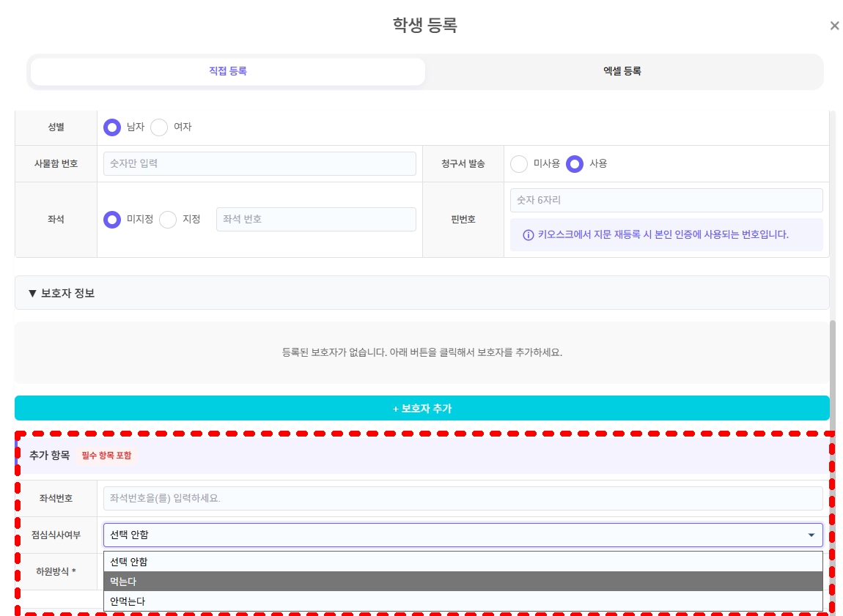The image size is (843, 616).
Task: Open the 점심식사여부 dropdown
Action: pyautogui.click(x=463, y=535)
